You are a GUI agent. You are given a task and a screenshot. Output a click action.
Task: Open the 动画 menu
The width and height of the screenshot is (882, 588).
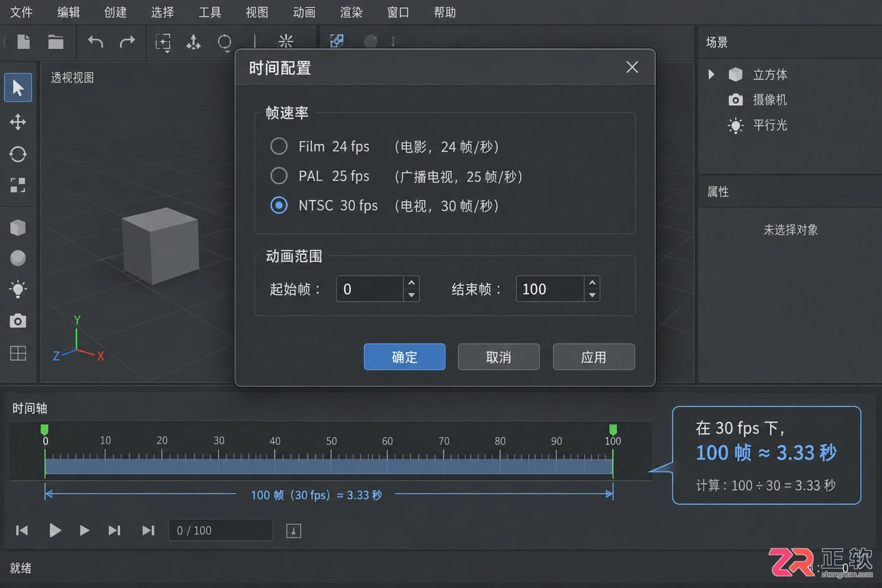click(x=304, y=12)
